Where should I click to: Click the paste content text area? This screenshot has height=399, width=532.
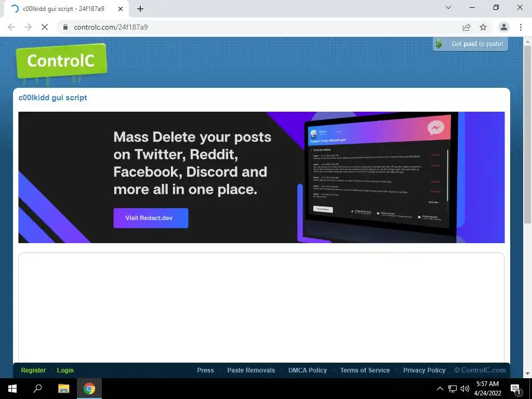pyautogui.click(x=261, y=308)
